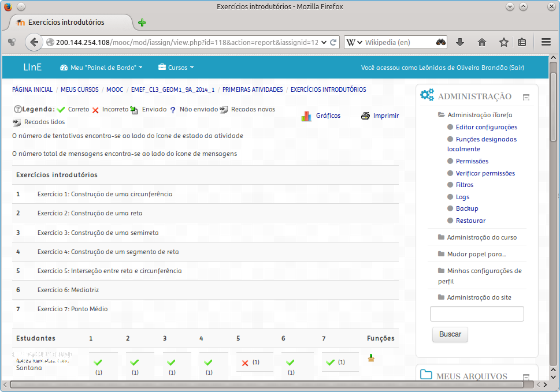Open the Permissões link
This screenshot has height=392, width=560.
(472, 161)
